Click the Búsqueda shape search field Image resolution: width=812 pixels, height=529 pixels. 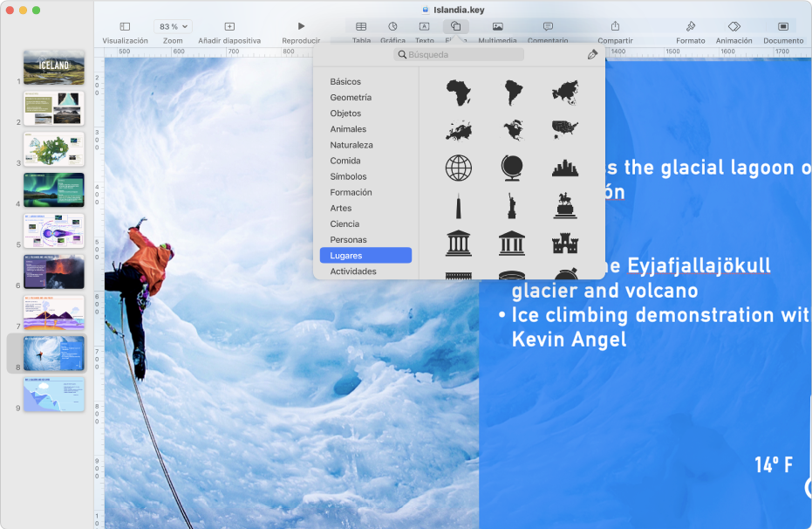[459, 54]
